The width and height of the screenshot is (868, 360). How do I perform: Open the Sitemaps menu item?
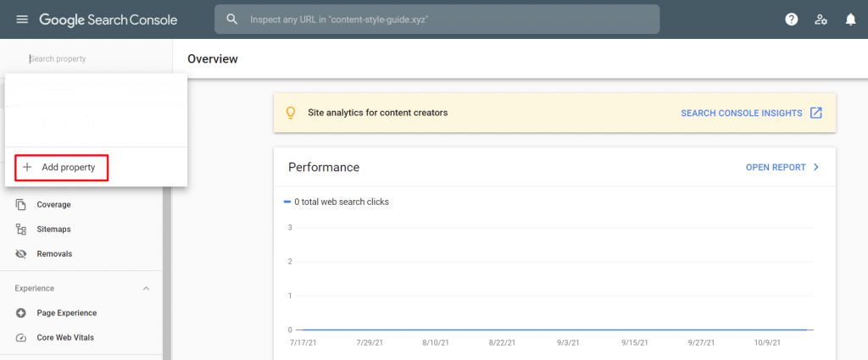click(53, 229)
